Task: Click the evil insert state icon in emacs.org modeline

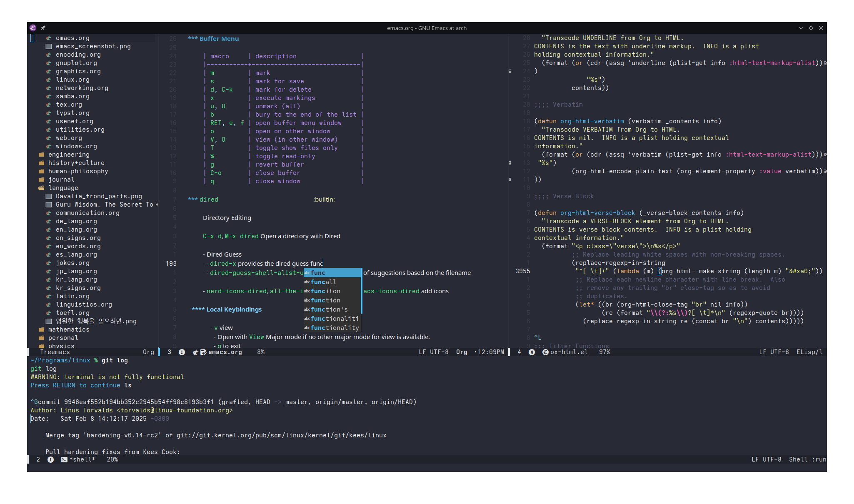Action: [x=182, y=352]
